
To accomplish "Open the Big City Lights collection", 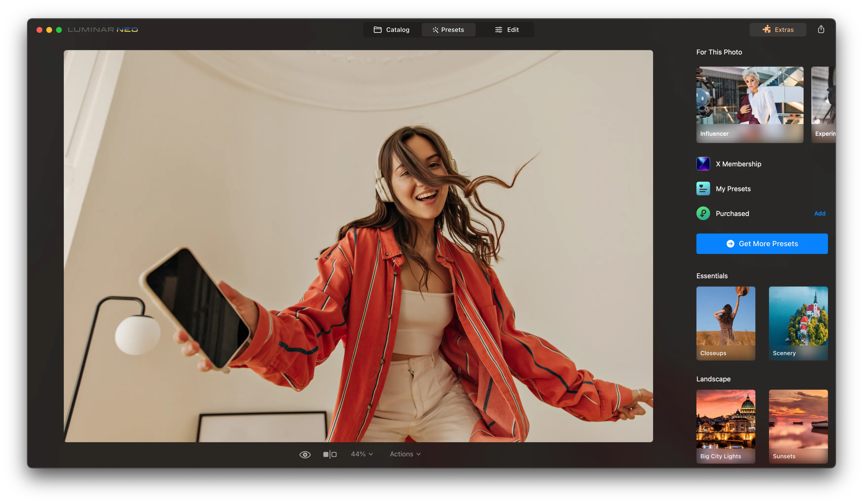I will point(726,426).
